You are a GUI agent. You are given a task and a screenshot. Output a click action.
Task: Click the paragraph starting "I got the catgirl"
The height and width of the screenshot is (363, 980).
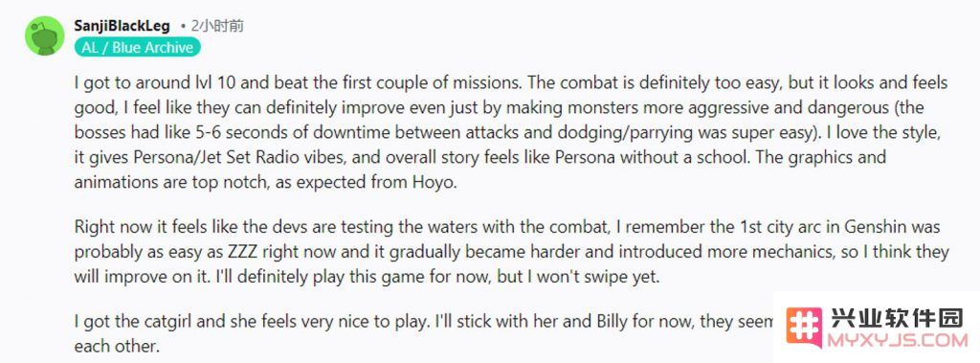coord(423,334)
